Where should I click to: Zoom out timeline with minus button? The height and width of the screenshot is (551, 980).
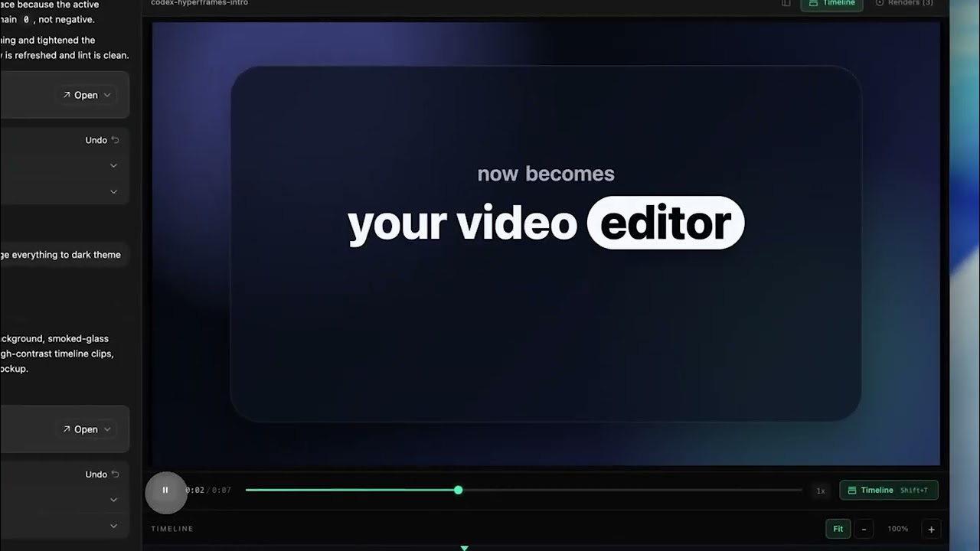click(x=864, y=529)
